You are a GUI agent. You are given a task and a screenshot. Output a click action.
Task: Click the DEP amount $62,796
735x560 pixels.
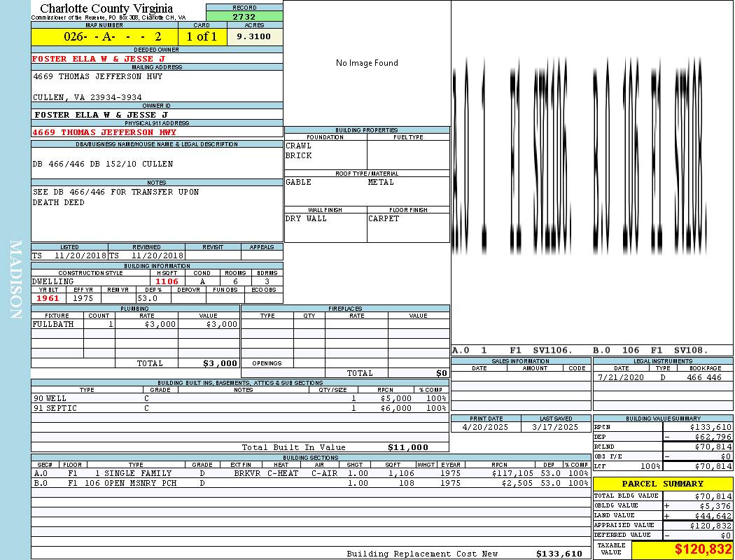713,437
